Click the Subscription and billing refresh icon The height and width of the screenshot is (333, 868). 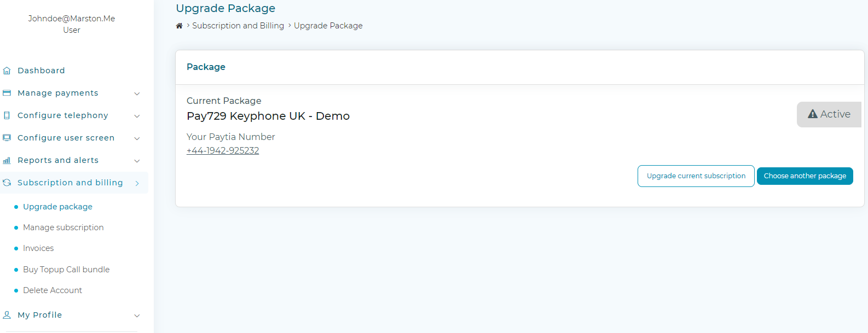[7, 183]
